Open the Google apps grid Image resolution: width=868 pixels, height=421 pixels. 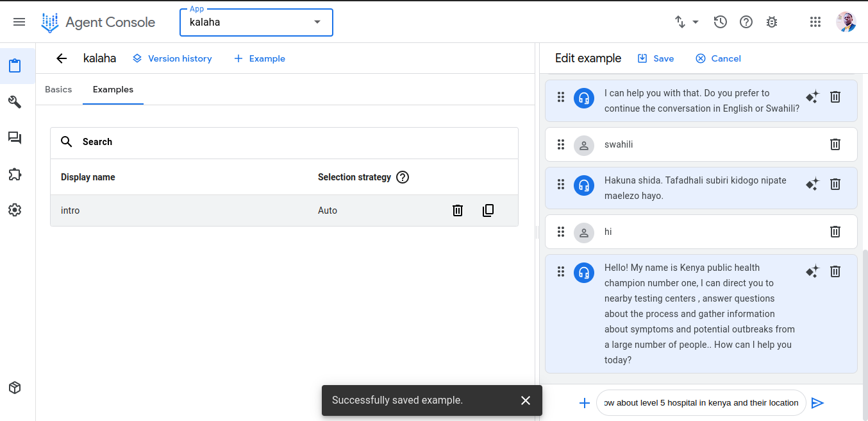(815, 22)
